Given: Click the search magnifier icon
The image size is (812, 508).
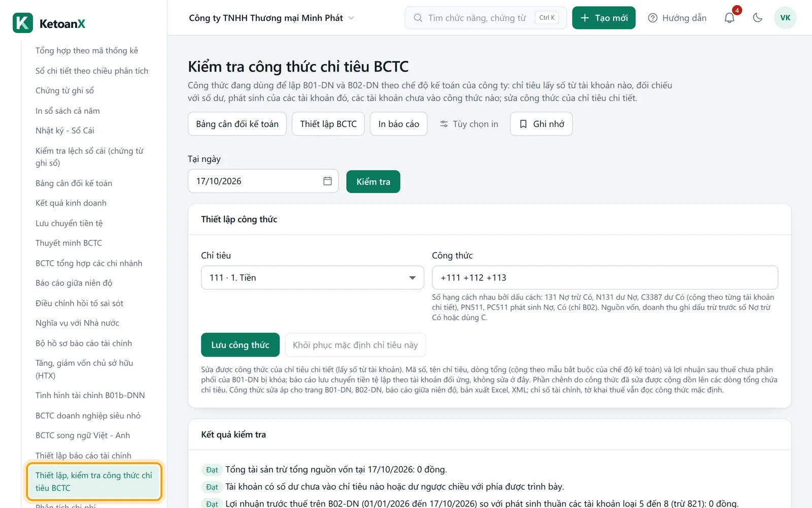Looking at the screenshot, I should 418,18.
